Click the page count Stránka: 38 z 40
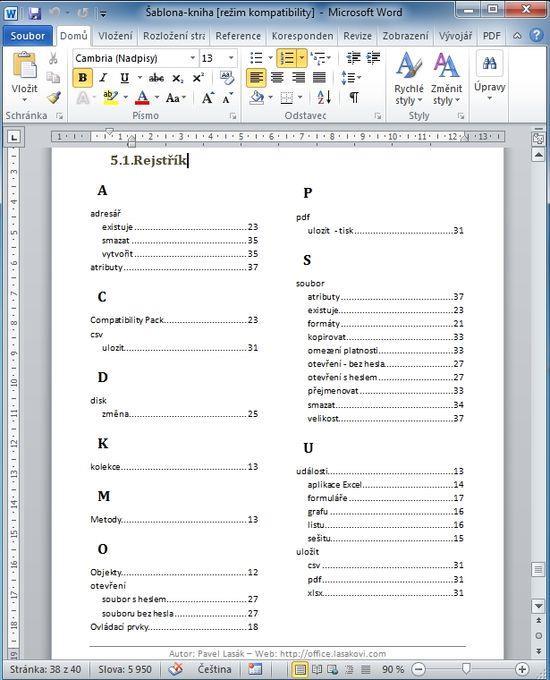The width and height of the screenshot is (550, 680). [x=45, y=669]
